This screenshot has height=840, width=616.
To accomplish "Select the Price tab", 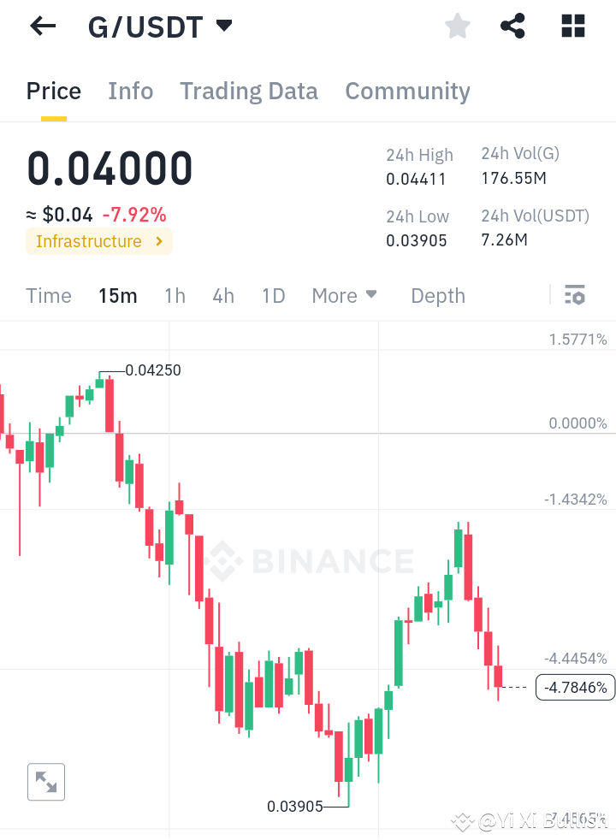I will [53, 91].
